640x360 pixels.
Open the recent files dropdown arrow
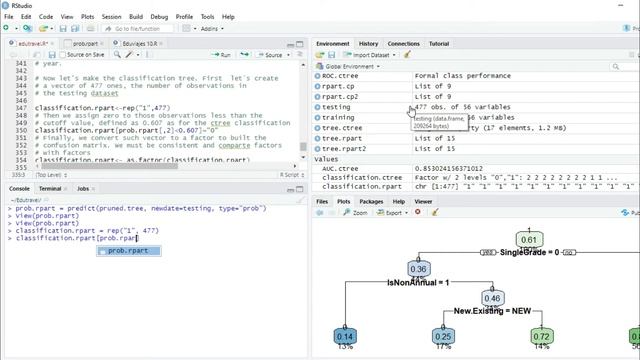click(x=51, y=29)
